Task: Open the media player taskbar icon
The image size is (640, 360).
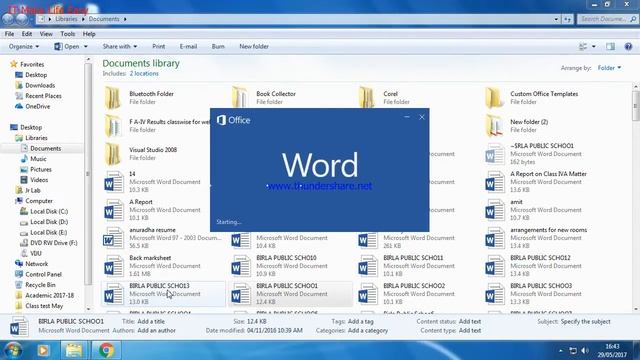Action: 43,350
